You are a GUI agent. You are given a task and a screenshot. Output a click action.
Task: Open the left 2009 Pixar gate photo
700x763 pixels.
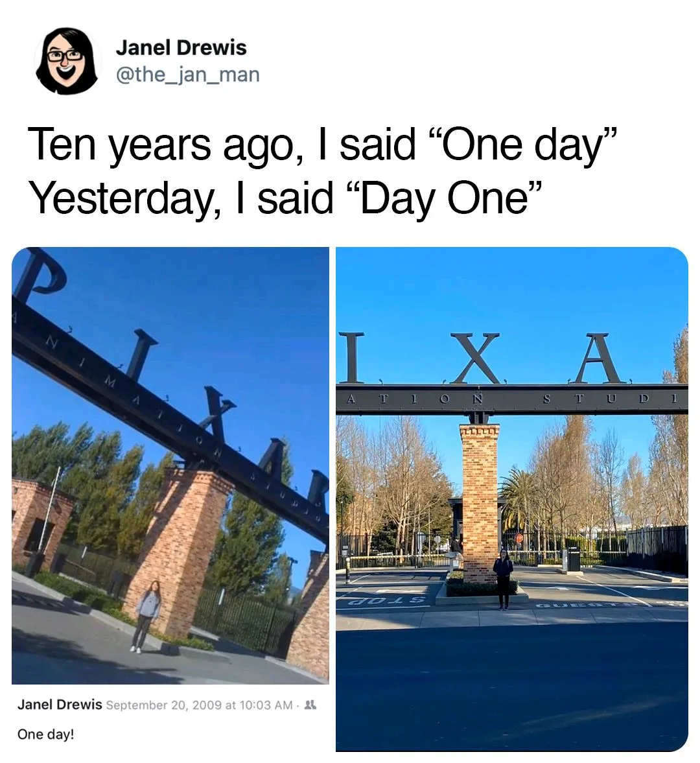tap(170, 465)
